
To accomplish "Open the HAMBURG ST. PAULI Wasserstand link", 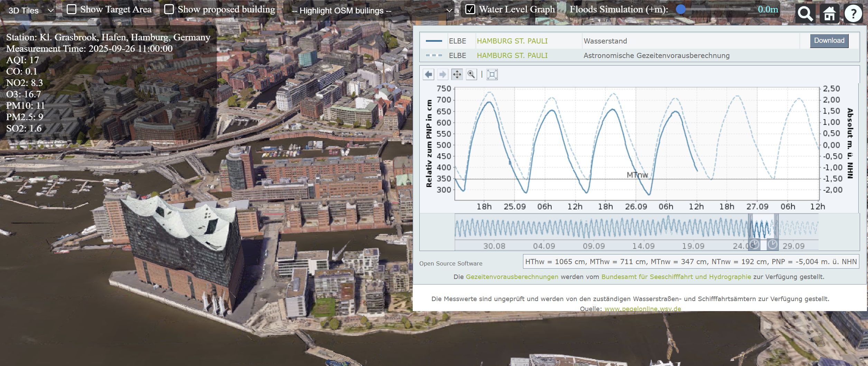I will pos(512,41).
